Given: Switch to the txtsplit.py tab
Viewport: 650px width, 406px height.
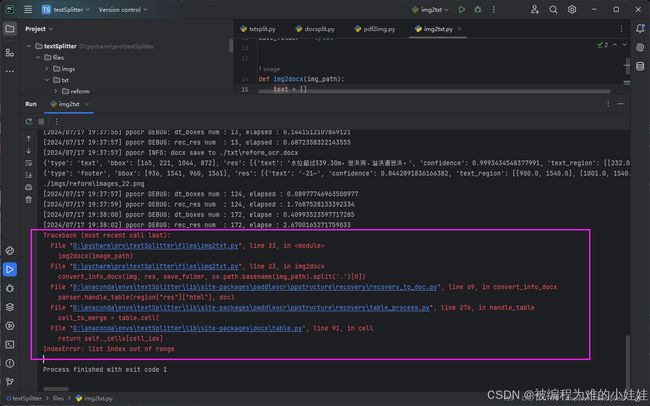Looking at the screenshot, I should coord(258,29).
